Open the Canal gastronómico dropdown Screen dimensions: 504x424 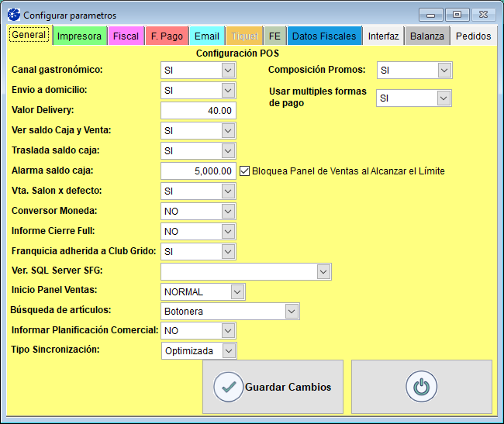click(x=227, y=71)
